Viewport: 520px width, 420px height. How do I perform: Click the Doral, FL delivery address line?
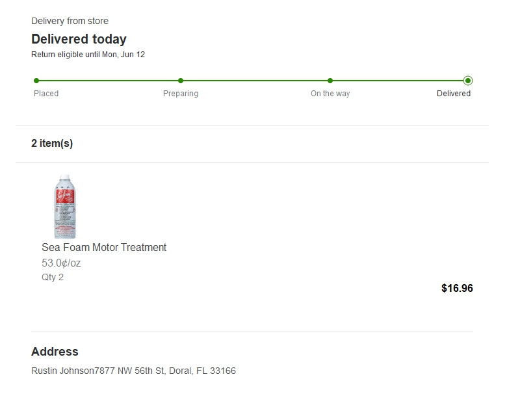(x=133, y=371)
